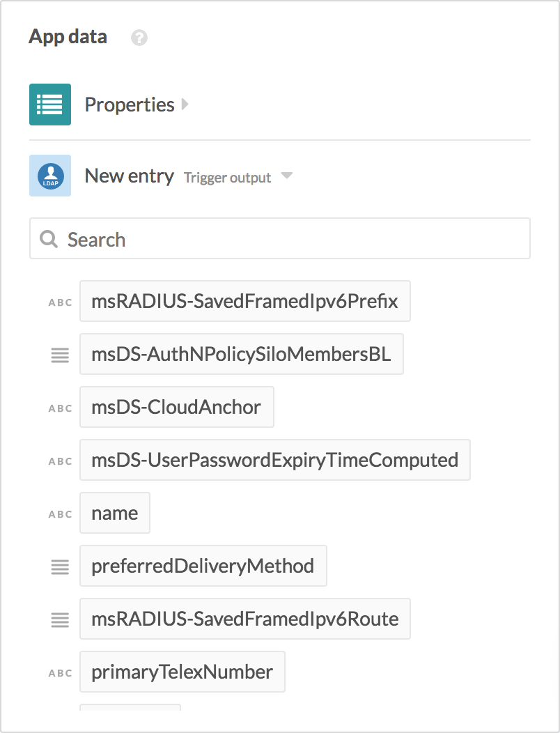Screen dimensions: 560x733
Task: Click the ABC type icon beside msRADIUS-SavedFramedIpv6Prefix
Action: pos(60,302)
